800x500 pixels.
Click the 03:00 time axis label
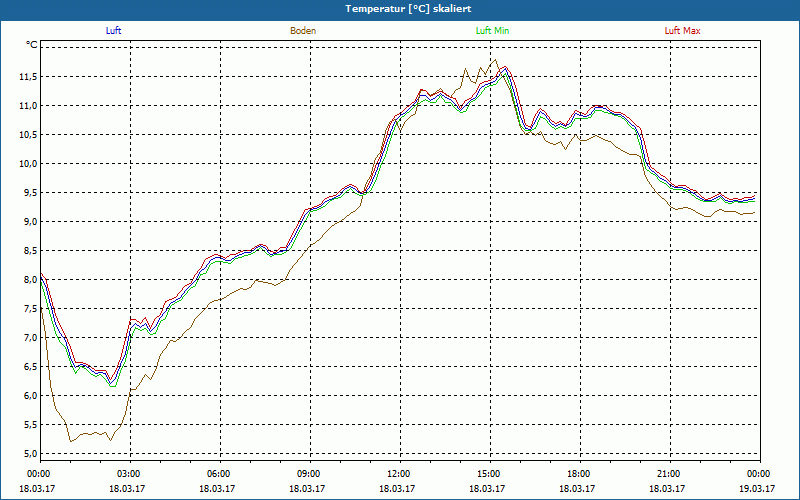coord(129,474)
